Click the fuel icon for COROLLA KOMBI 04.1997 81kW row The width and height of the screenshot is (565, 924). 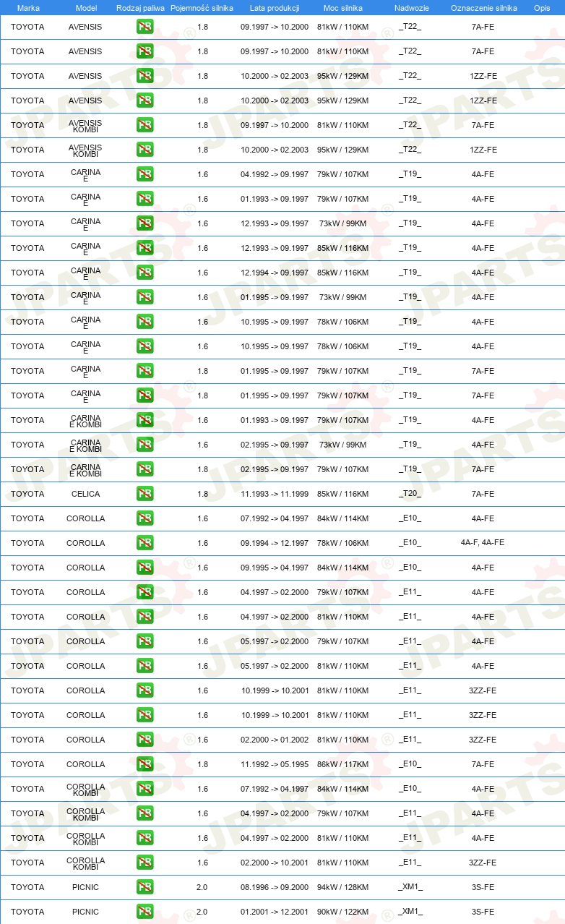pos(145,838)
